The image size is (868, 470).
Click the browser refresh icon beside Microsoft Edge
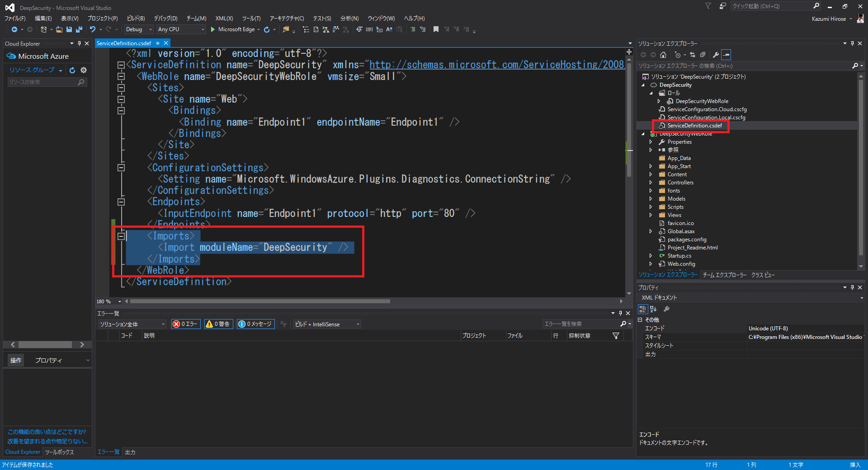coord(267,29)
